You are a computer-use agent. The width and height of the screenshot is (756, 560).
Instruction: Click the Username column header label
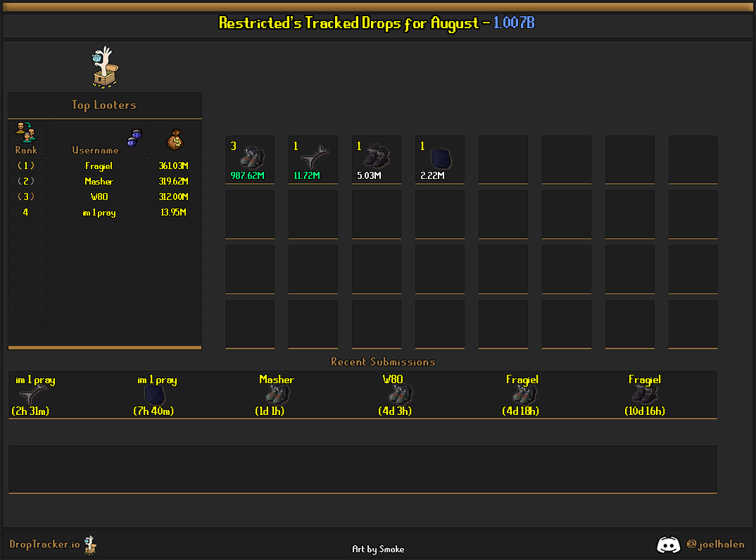point(95,151)
